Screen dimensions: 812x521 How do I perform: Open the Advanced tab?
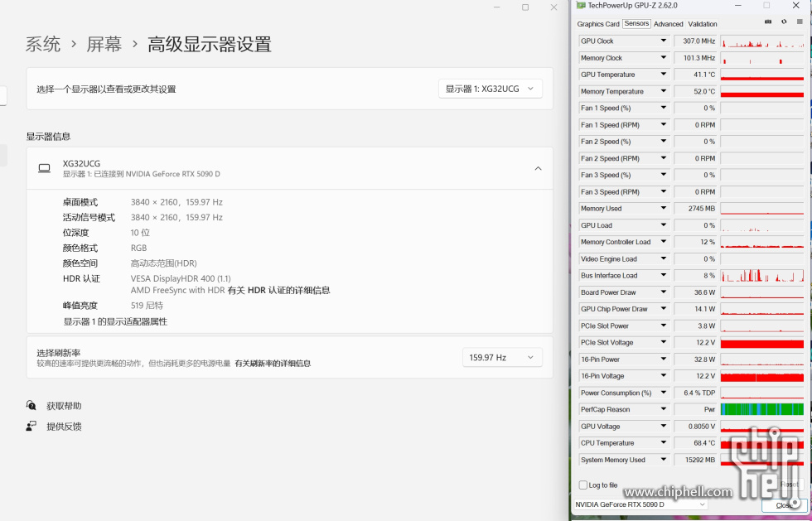(x=668, y=24)
